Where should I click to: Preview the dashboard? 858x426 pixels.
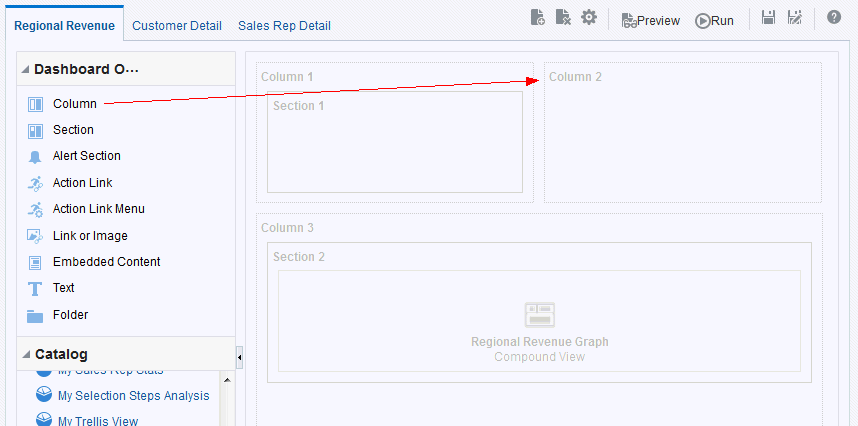tap(650, 20)
